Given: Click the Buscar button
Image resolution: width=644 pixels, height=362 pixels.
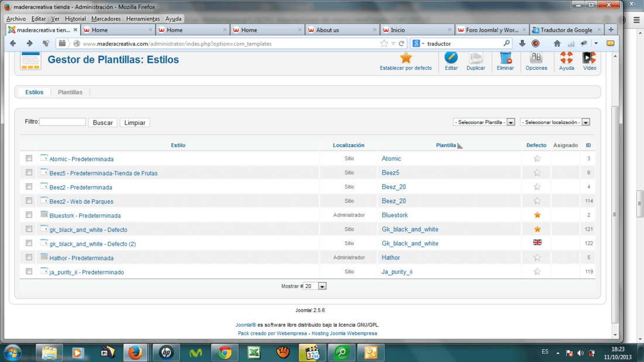Looking at the screenshot, I should click(x=102, y=122).
